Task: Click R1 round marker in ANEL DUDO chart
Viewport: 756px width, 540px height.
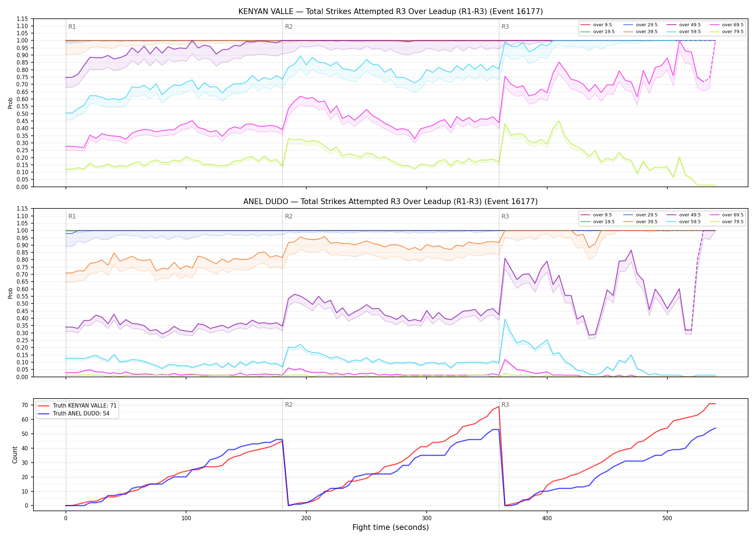Action: click(72, 216)
